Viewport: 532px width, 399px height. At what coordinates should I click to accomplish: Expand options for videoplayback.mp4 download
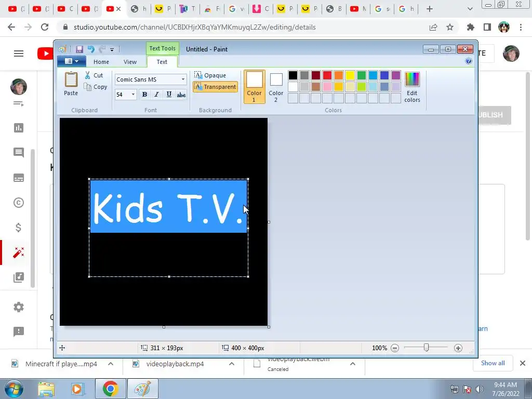pos(231,364)
